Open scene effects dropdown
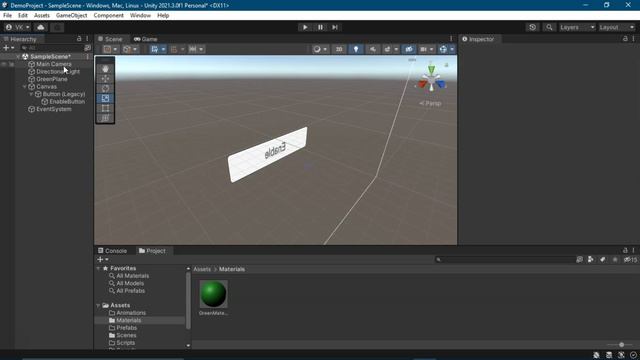The width and height of the screenshot is (640, 360). point(396,49)
